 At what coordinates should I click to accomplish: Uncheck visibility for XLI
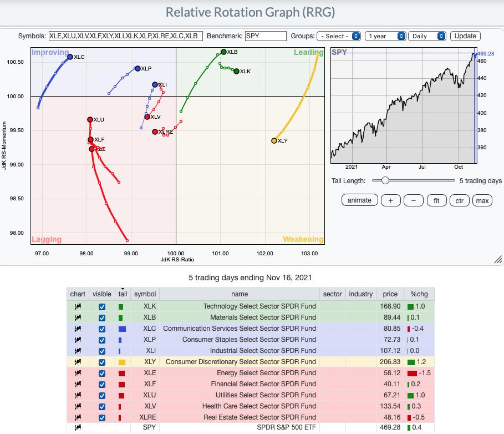(102, 351)
